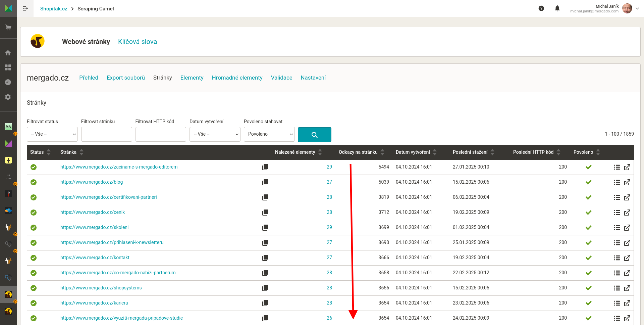644x325 pixels.
Task: Expand the Datum vytvoření dropdown
Action: pos(215,134)
